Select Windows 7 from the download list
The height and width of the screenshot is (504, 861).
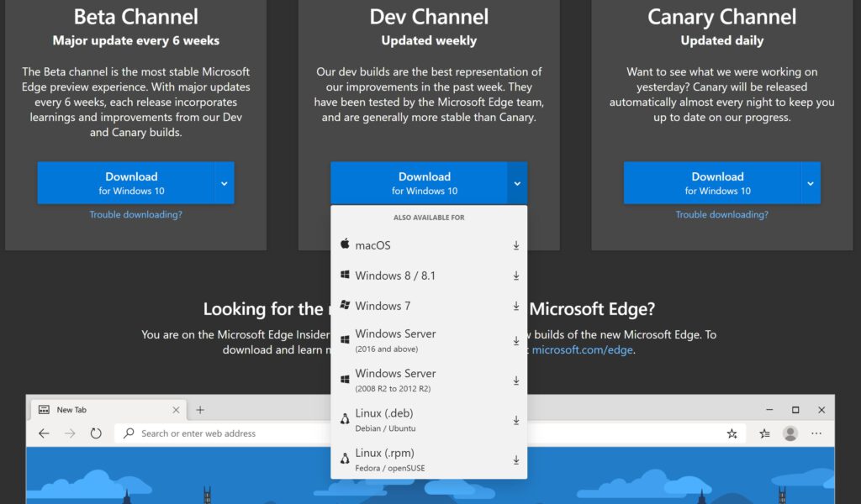point(429,306)
